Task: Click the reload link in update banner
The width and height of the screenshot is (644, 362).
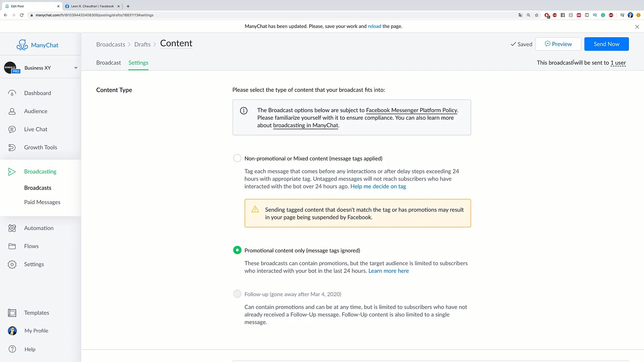Action: point(374,26)
